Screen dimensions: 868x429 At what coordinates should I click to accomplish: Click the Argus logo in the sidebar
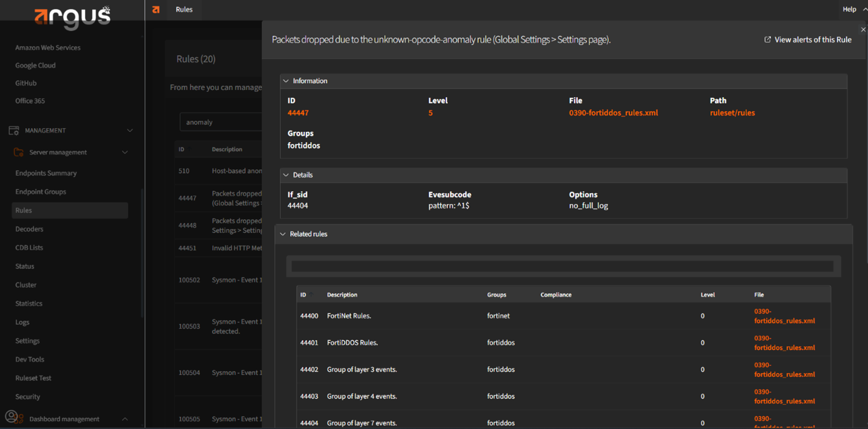pos(72,16)
